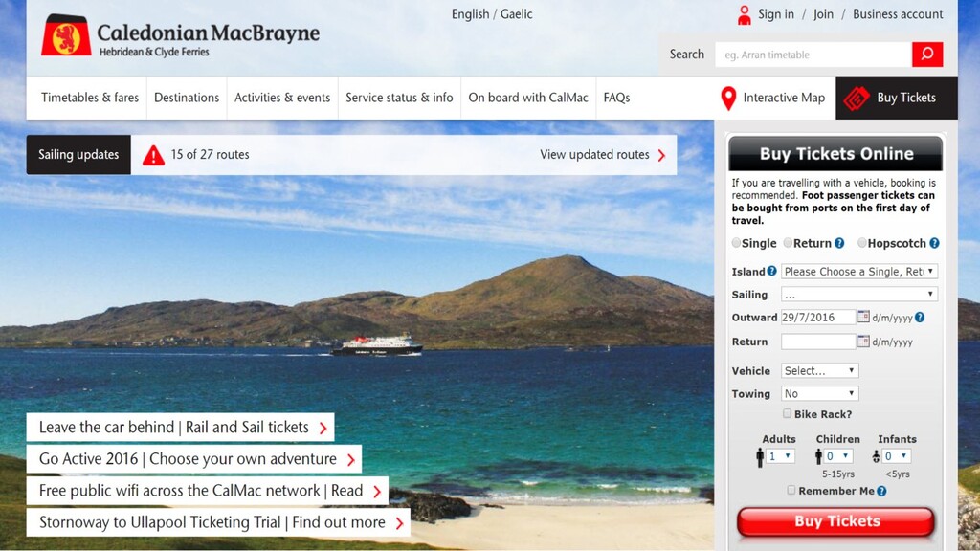Enable the Bike Rack checkbox
Screen dimensions: 980x551
787,413
